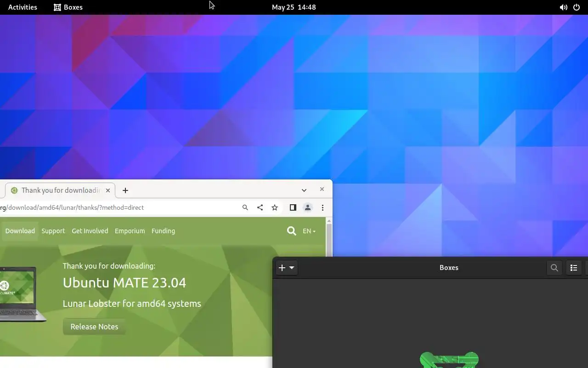
Task: Open the Activities overview
Action: point(23,7)
